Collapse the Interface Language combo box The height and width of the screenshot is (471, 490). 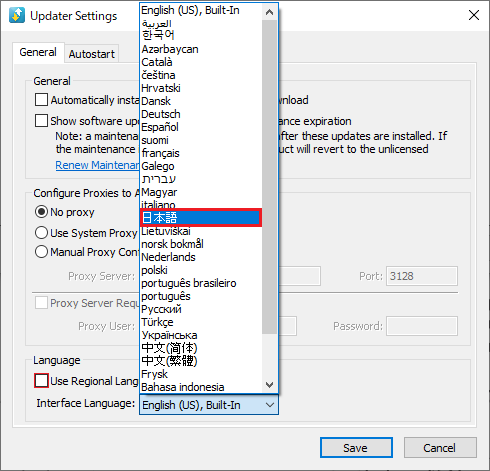pos(209,405)
